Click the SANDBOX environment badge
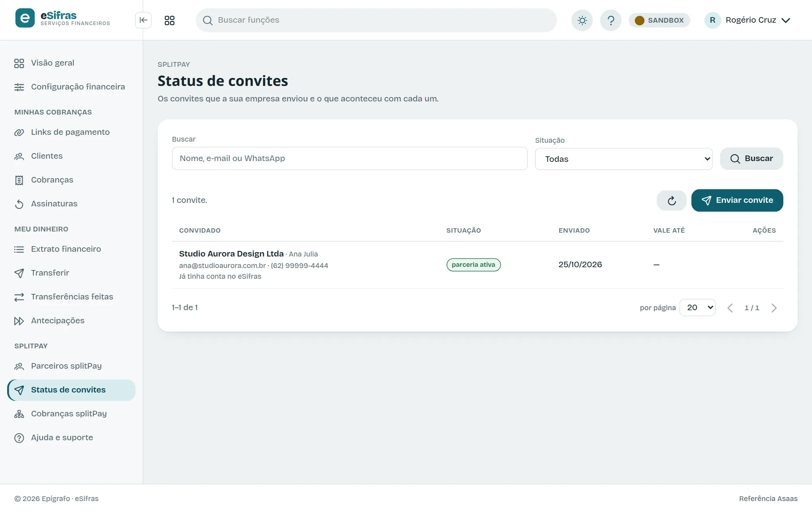 (x=659, y=20)
